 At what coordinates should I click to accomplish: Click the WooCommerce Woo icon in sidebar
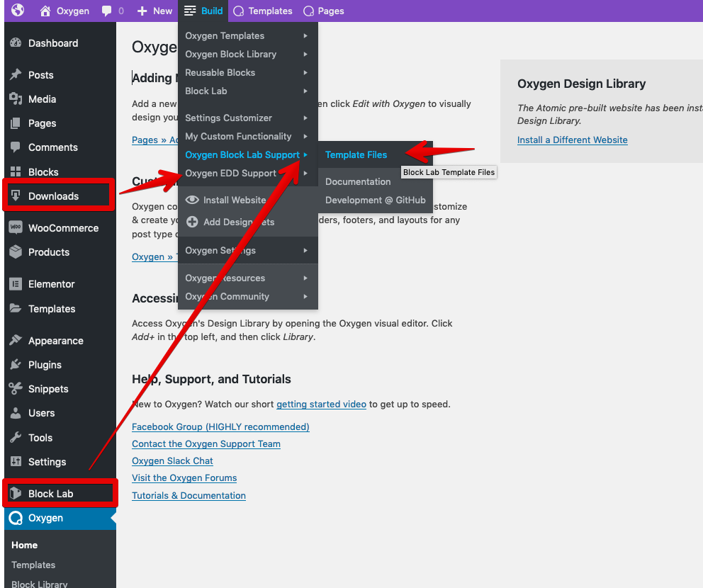point(16,227)
